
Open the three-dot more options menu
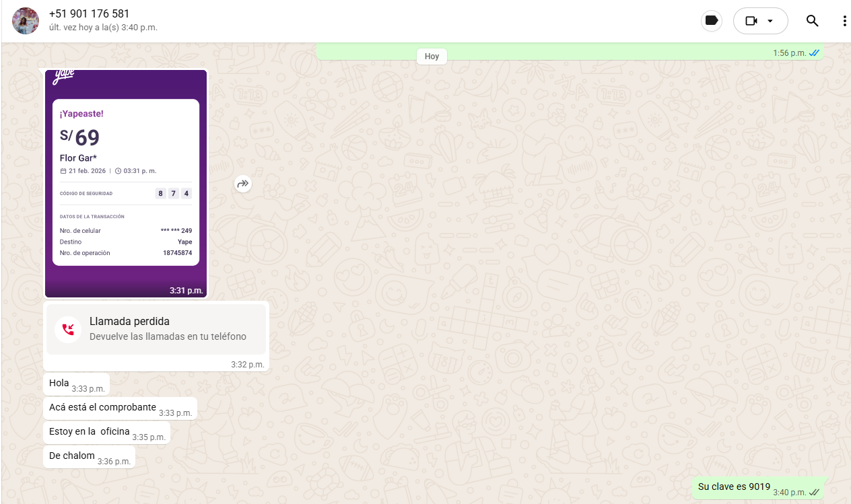[844, 21]
